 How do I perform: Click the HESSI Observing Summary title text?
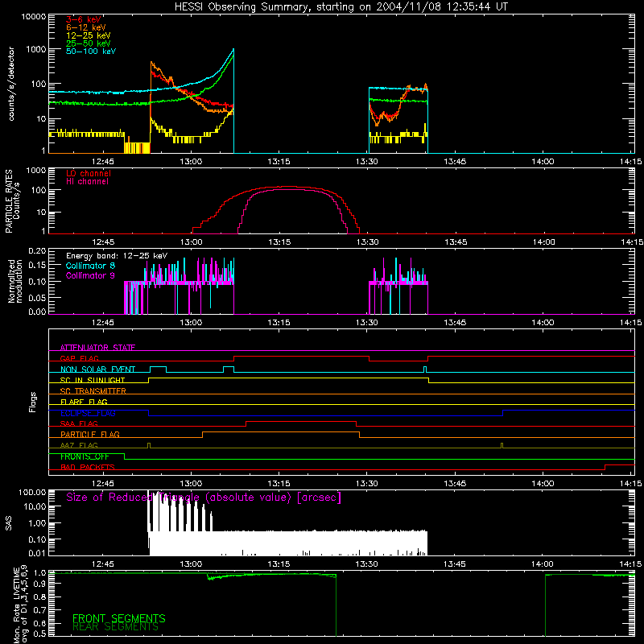point(341,7)
